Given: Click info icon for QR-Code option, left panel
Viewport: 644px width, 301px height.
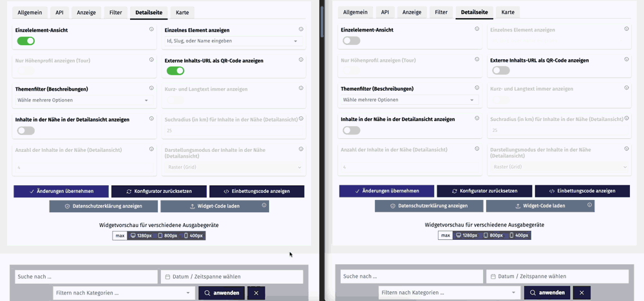Looking at the screenshot, I should coord(301,60).
